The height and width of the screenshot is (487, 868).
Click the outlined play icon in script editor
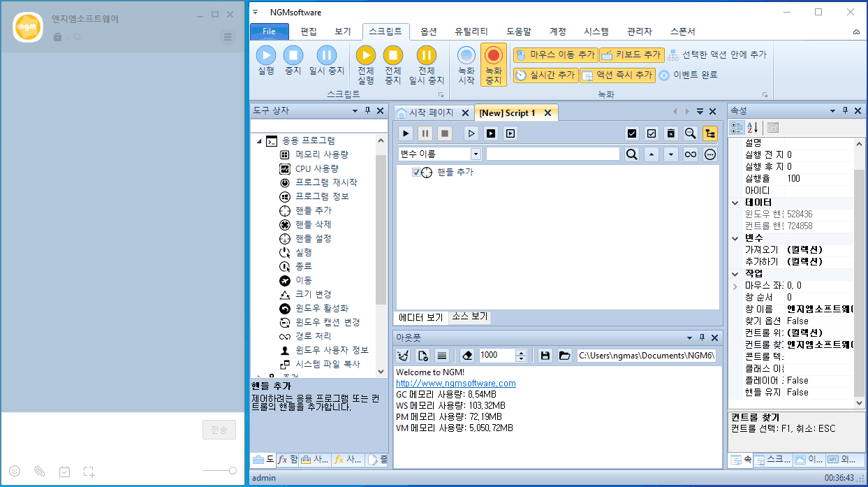471,133
